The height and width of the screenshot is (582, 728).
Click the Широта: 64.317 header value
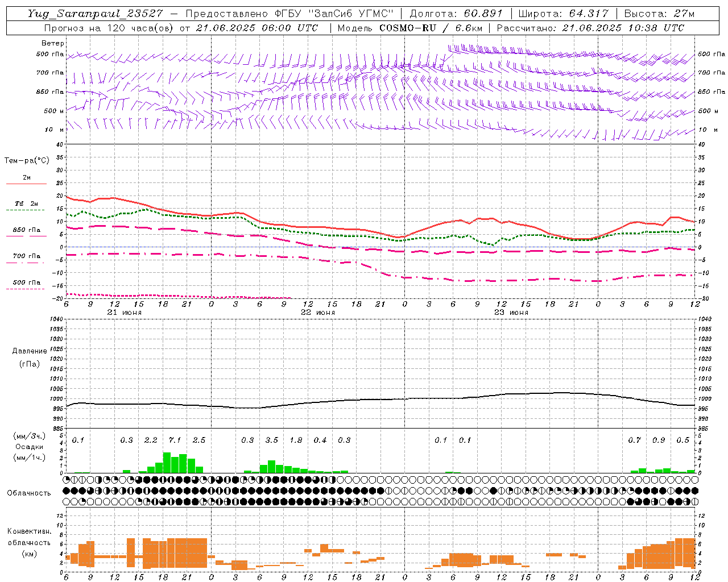[x=563, y=14]
